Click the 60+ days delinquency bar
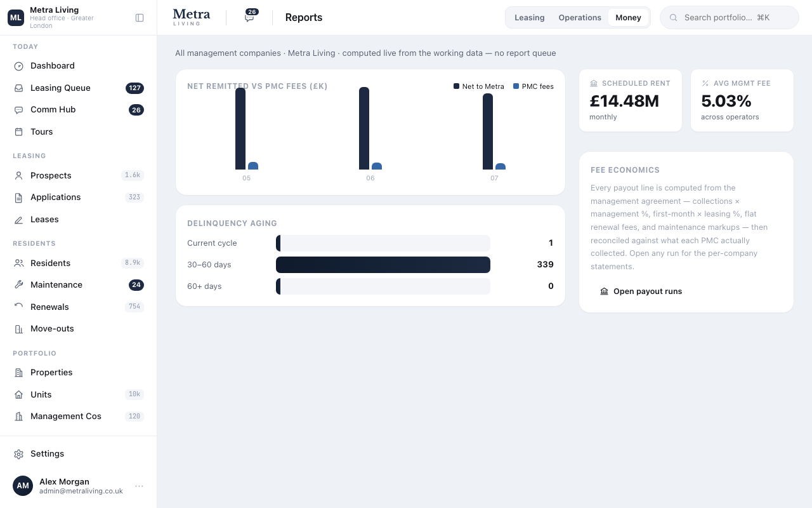Image resolution: width=812 pixels, height=508 pixels. [383, 286]
